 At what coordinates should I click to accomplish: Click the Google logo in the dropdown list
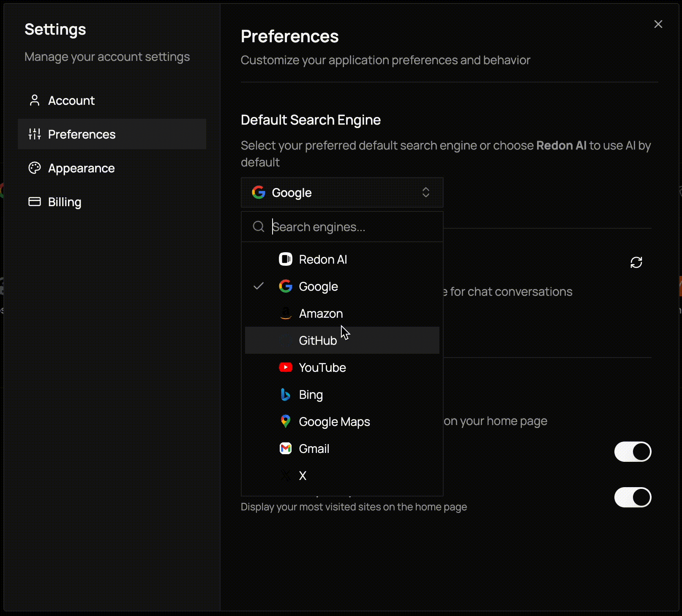click(x=286, y=286)
